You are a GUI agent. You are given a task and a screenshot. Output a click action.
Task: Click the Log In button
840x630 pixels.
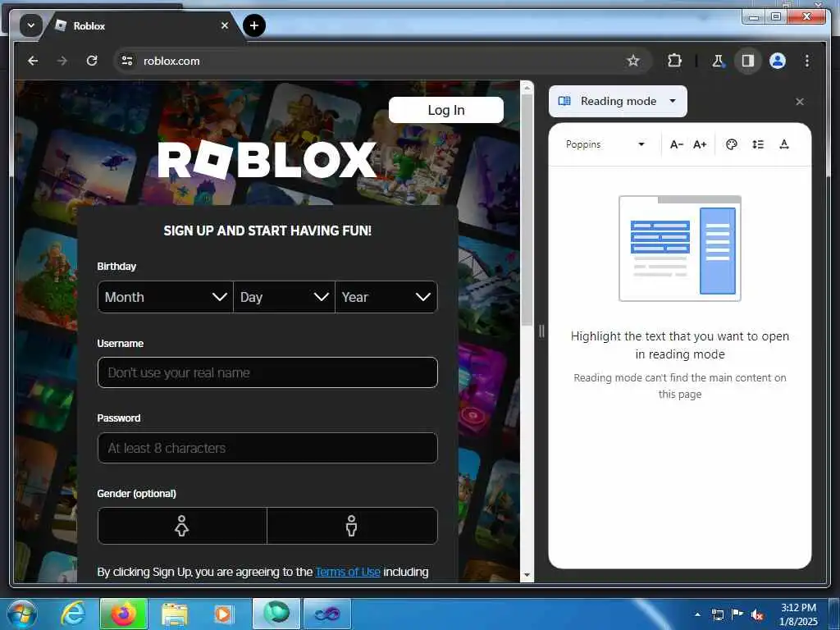[445, 110]
